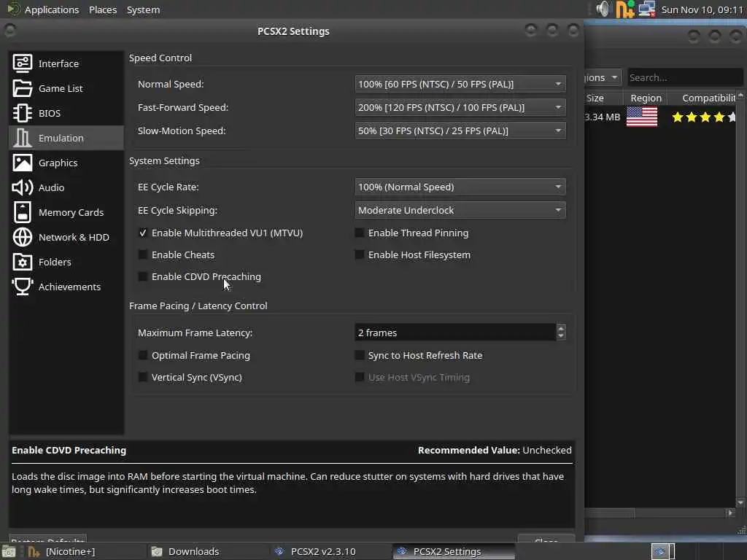This screenshot has height=560, width=747.
Task: Open the System menu
Action: coord(143,9)
